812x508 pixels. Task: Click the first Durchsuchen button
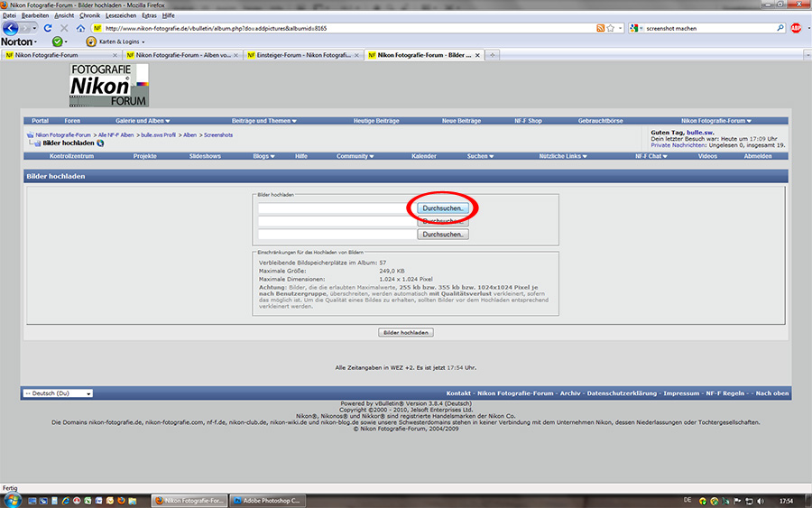443,208
